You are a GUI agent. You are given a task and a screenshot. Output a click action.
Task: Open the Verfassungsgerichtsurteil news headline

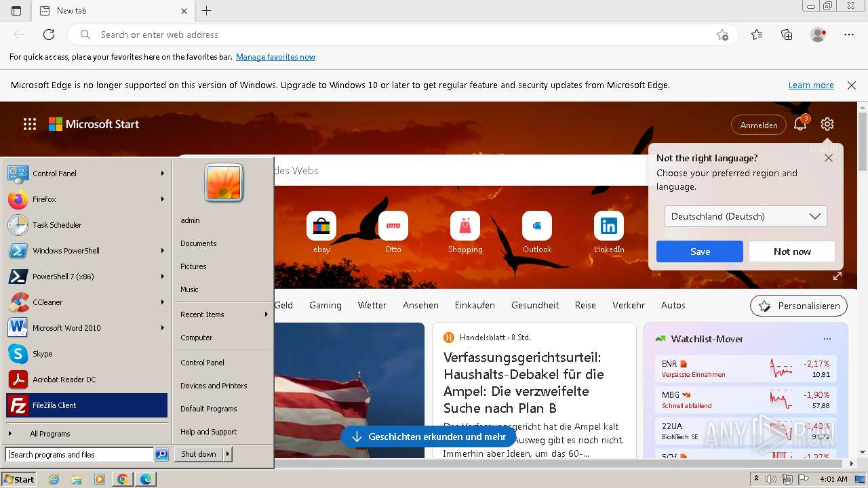pos(524,382)
